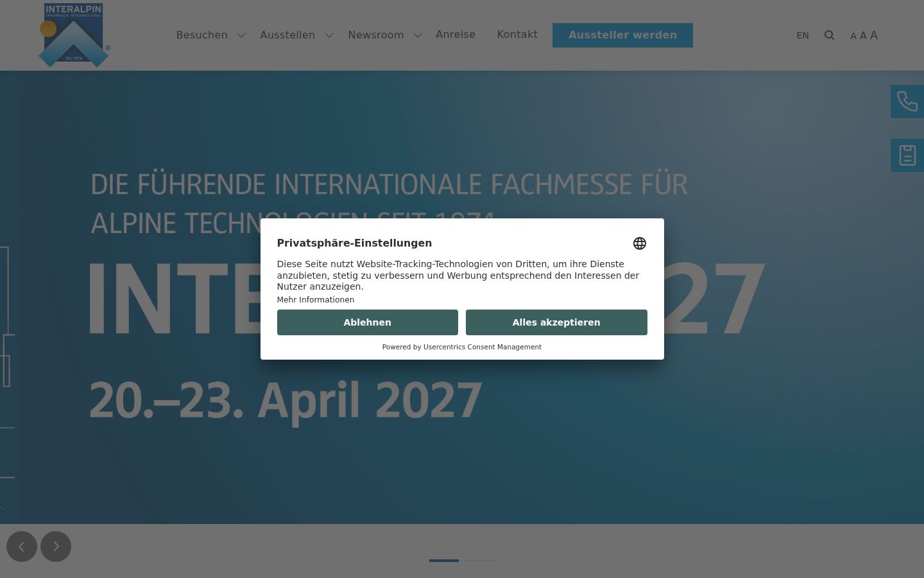Screen dimensions: 924x578
Task: Click Alles akzeptieren to accept cookies
Action: coord(556,322)
